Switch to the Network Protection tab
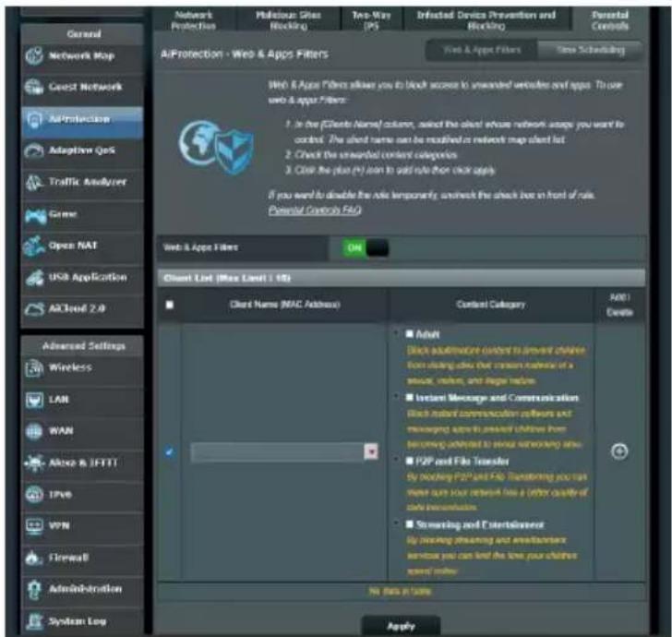This screenshot has width=672, height=637. tap(194, 20)
